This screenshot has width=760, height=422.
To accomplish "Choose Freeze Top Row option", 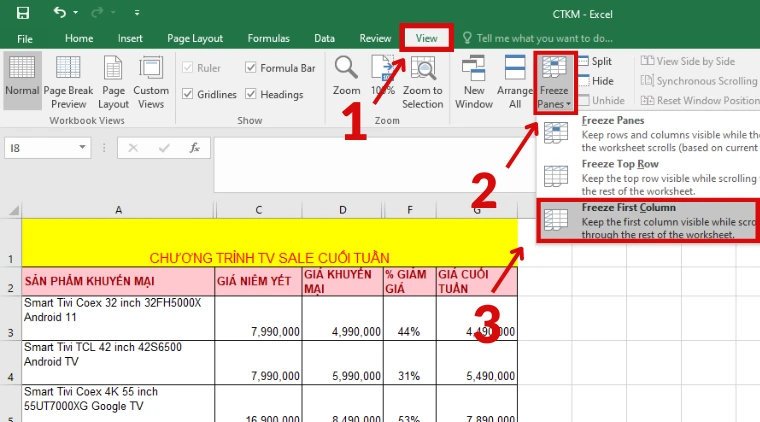I will (649, 177).
